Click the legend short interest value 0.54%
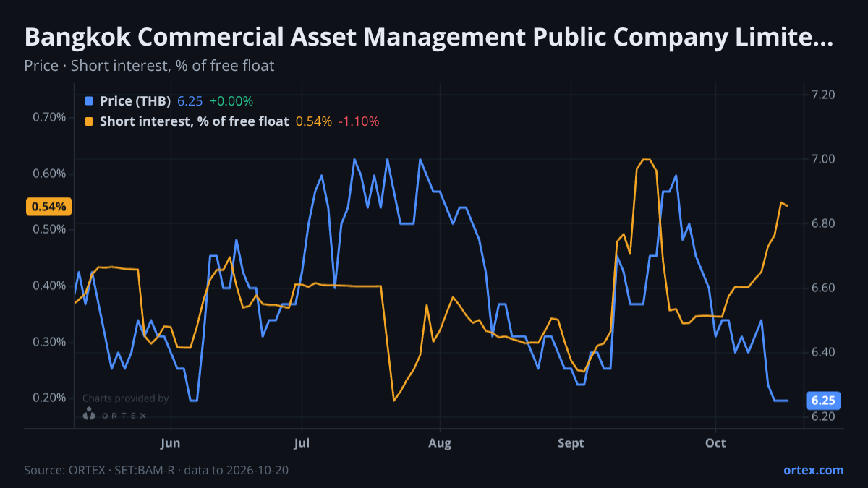 [x=314, y=121]
